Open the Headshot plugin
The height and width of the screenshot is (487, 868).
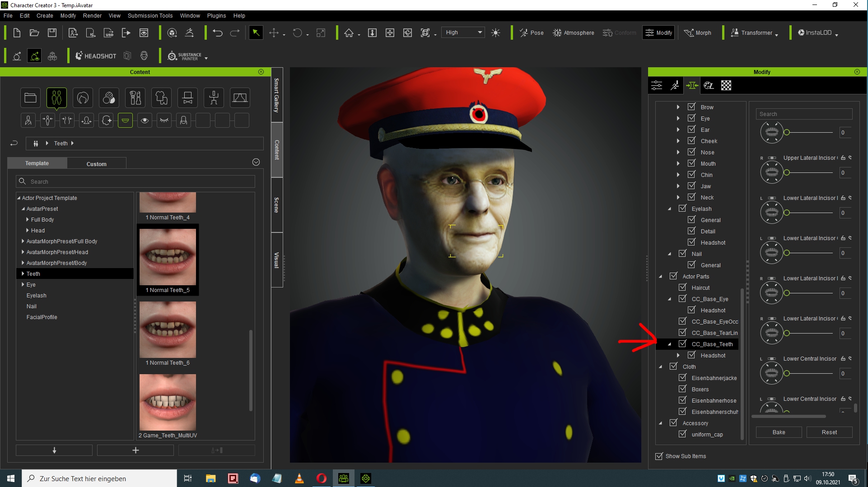coord(96,56)
